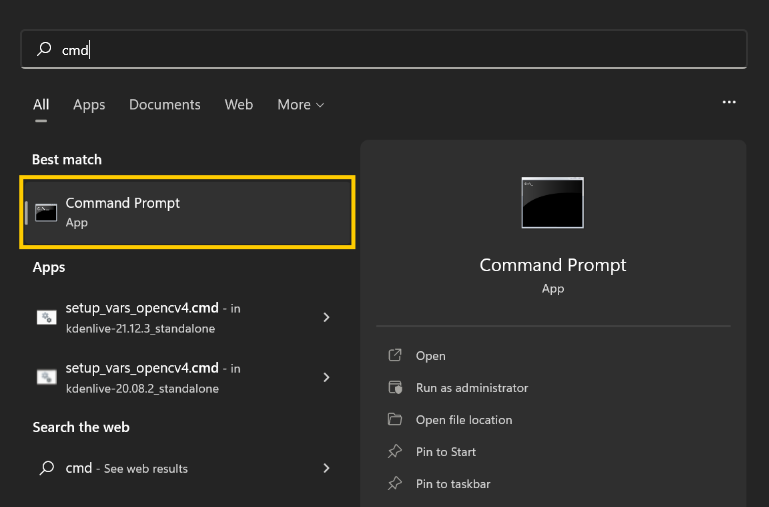This screenshot has width=769, height=507.
Task: Click the Open icon in preview pane
Action: tap(395, 355)
